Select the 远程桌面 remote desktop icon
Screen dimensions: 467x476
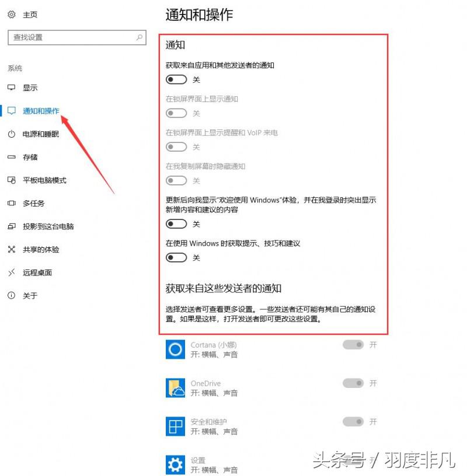13,272
